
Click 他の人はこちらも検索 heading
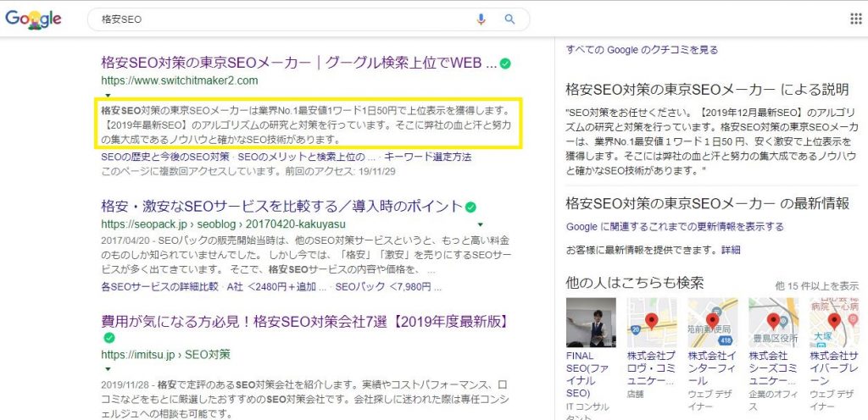635,283
